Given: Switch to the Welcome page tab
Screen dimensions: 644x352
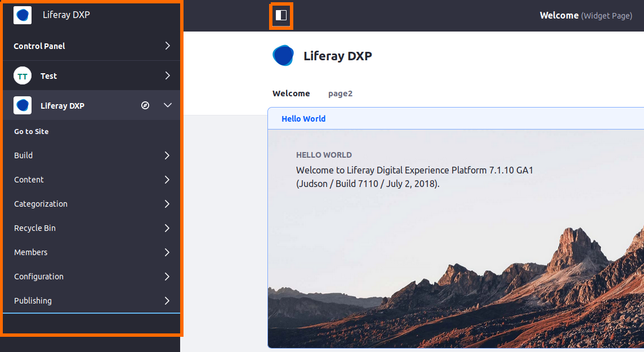Looking at the screenshot, I should 291,93.
